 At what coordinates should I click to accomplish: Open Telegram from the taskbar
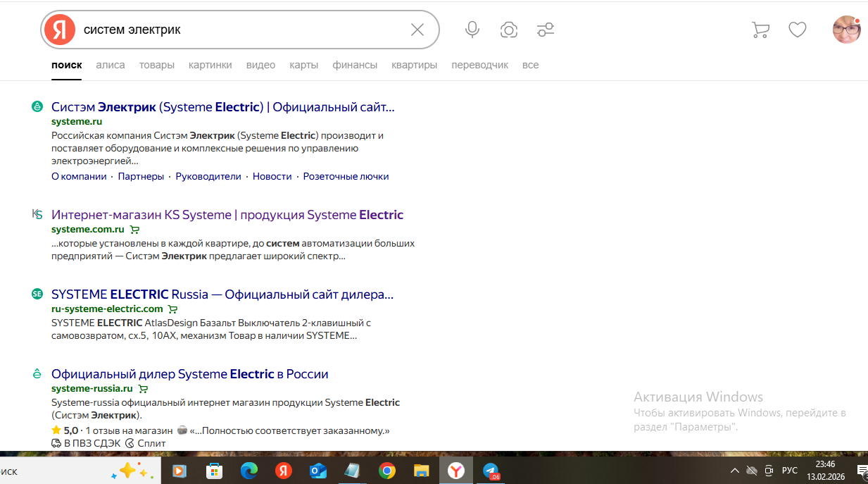491,471
